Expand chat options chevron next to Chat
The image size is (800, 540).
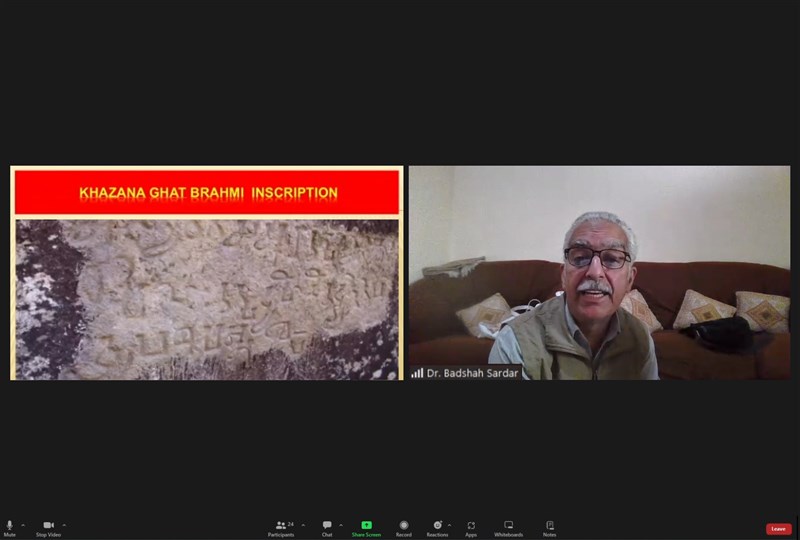pos(341,525)
